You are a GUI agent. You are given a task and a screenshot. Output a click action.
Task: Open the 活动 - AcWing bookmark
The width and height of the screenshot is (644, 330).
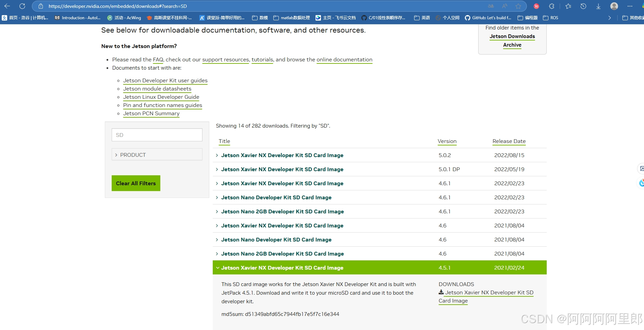tap(124, 18)
